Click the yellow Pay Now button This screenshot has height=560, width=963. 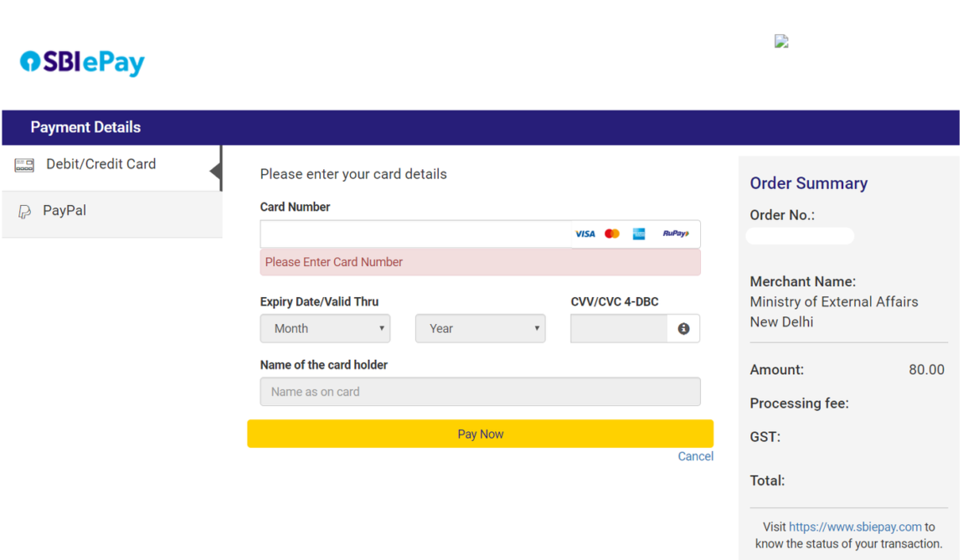point(481,434)
